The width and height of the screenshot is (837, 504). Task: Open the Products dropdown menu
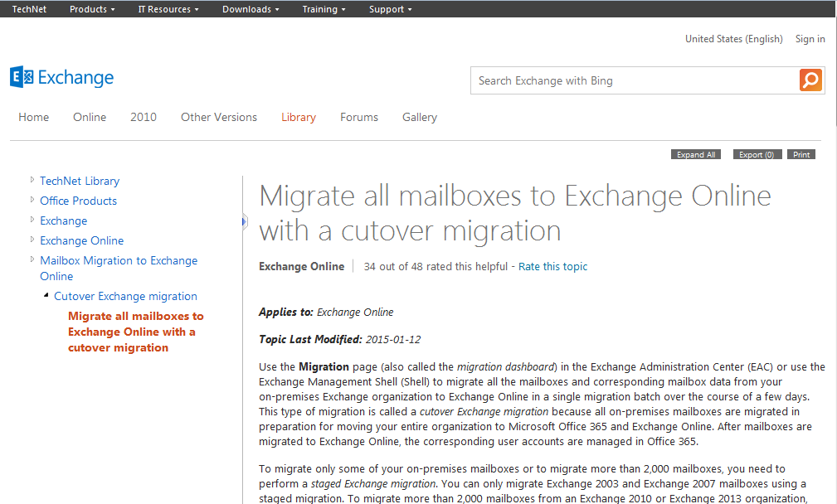[92, 9]
